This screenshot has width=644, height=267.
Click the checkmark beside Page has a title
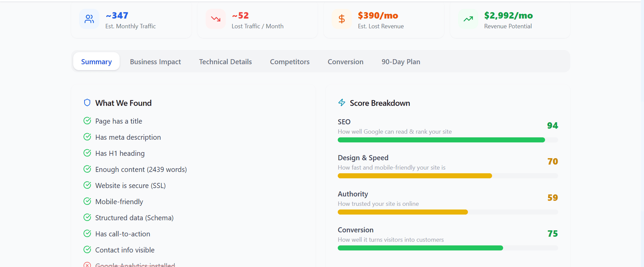point(87,121)
